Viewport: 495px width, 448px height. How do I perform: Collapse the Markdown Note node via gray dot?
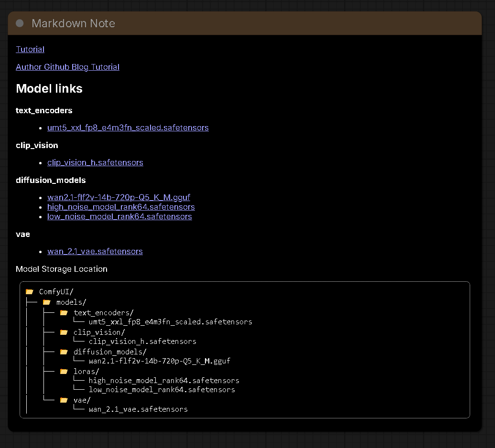[20, 23]
